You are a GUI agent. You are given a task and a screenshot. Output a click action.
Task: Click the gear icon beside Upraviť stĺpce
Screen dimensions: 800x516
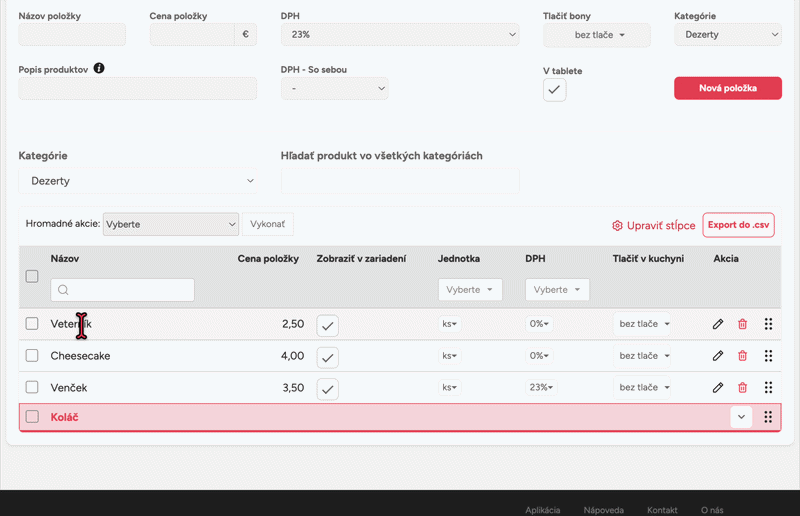click(617, 226)
